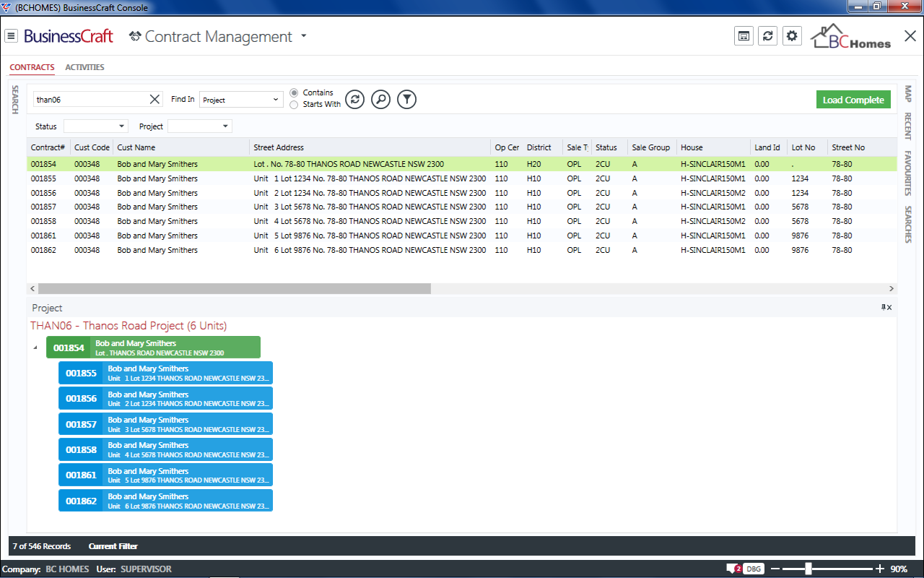The height and width of the screenshot is (578, 924).
Task: Sort by Cust Name column header
Action: [181, 147]
